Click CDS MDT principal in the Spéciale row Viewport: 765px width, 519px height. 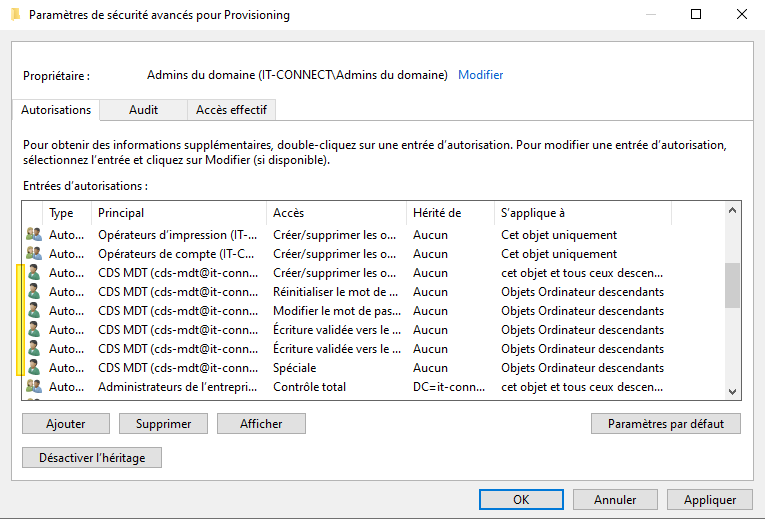pos(178,368)
